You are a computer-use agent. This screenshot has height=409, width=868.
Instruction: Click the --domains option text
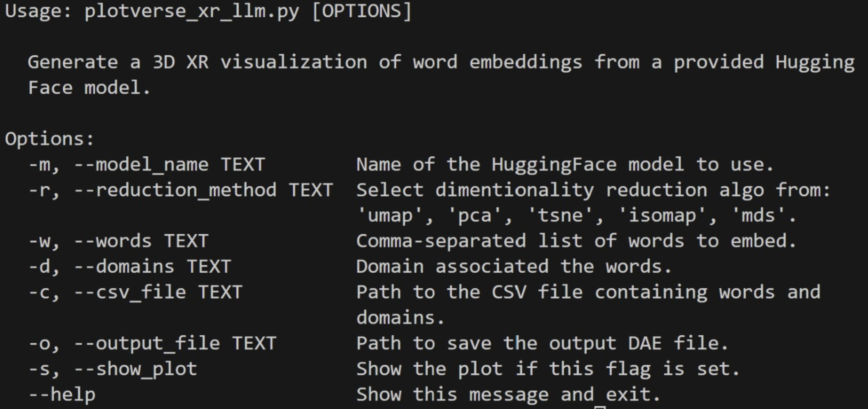pos(124,267)
